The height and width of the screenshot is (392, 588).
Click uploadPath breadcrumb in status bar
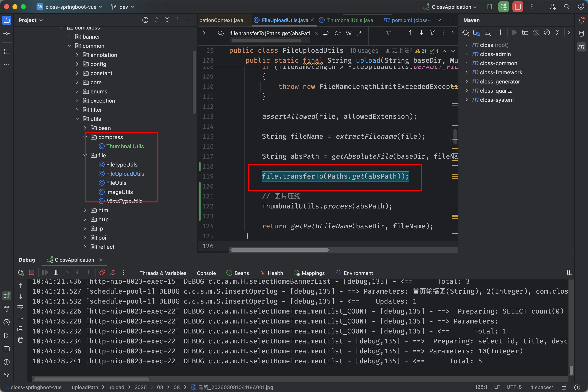(x=85, y=387)
